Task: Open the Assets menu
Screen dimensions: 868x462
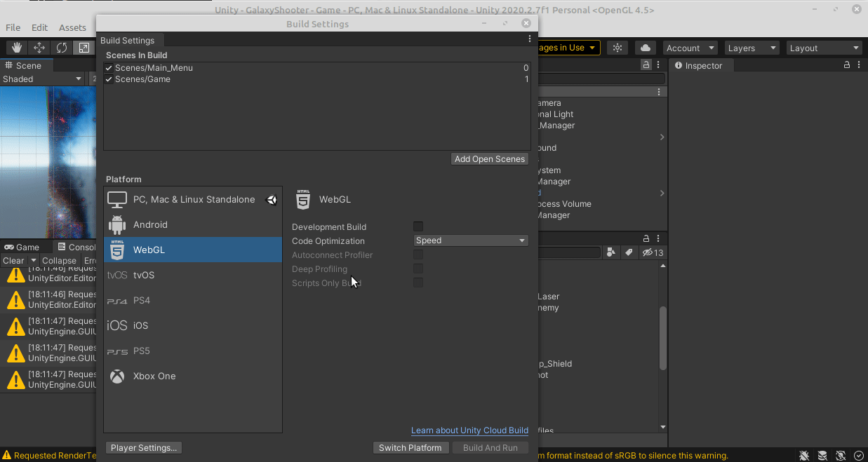Action: (x=72, y=27)
